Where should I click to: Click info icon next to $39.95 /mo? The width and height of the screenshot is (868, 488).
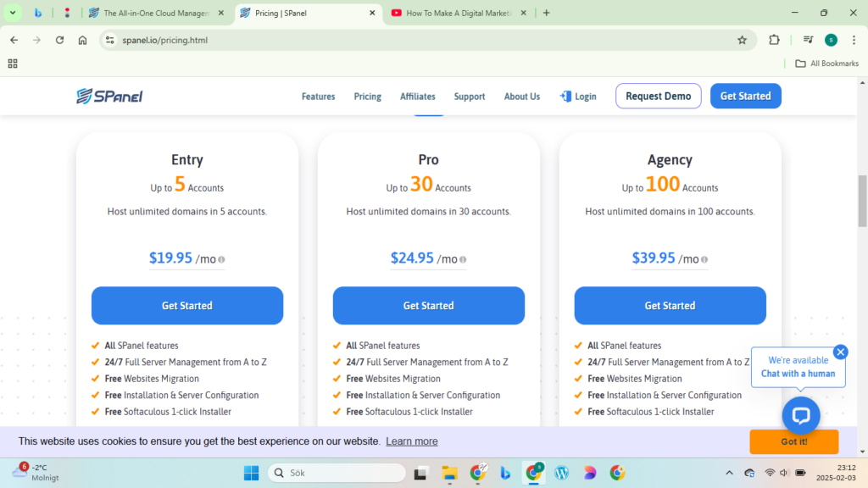tap(704, 259)
